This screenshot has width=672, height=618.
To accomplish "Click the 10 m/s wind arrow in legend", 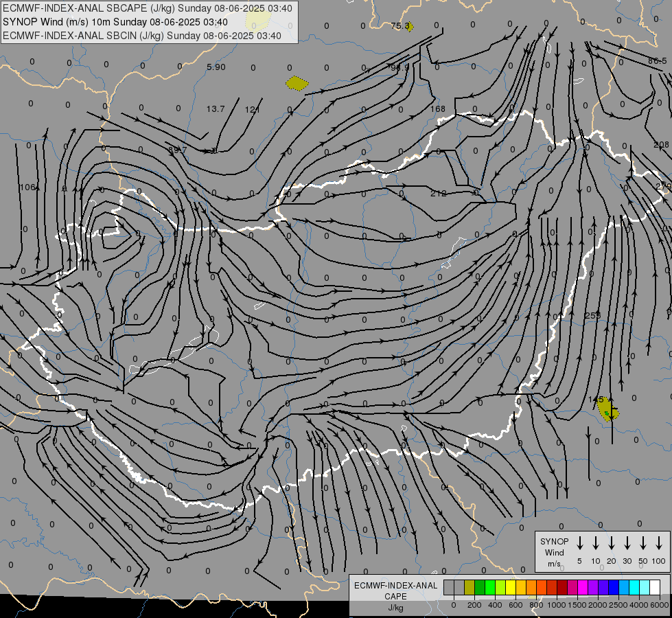I will (x=596, y=543).
